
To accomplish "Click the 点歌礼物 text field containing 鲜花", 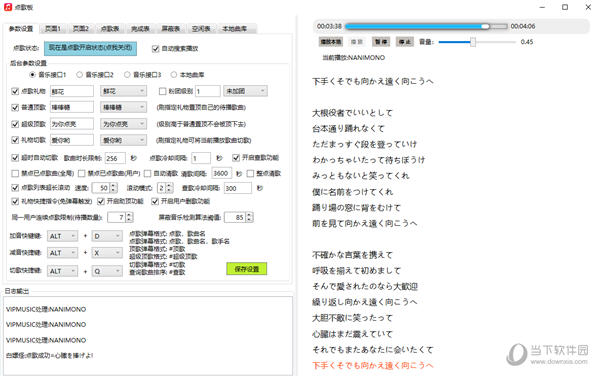I will [72, 91].
